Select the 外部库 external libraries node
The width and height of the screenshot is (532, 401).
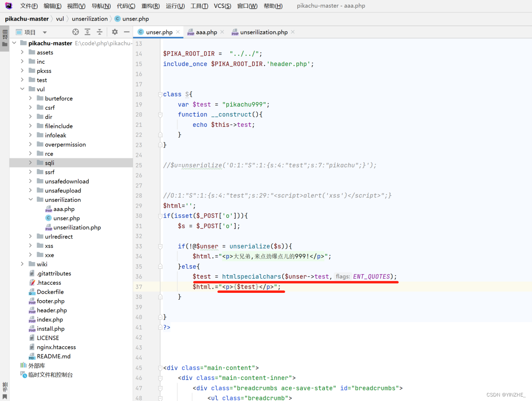tap(32, 366)
